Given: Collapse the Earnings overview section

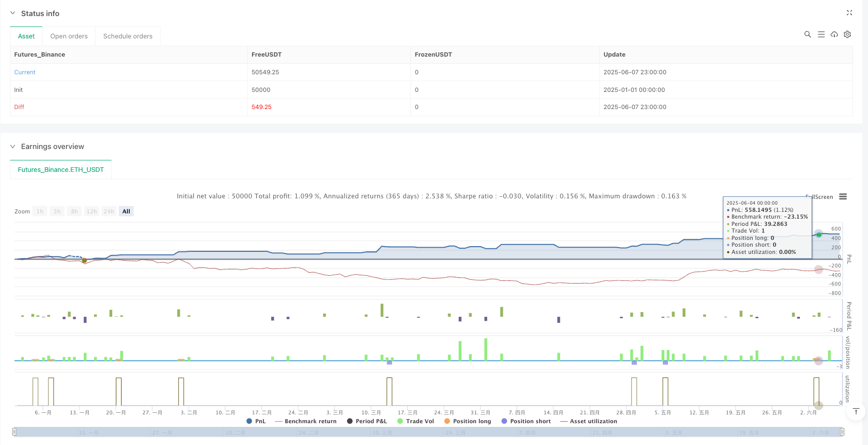Looking at the screenshot, I should pos(13,146).
